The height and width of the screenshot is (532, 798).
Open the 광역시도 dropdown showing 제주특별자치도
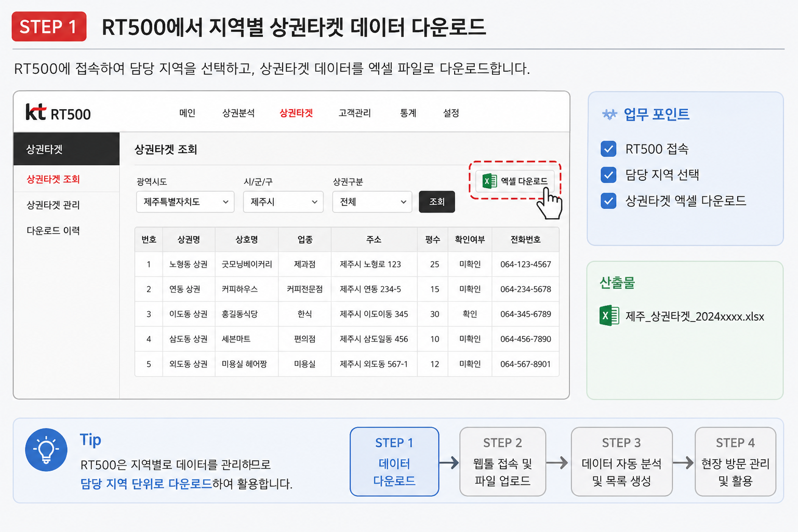point(185,202)
